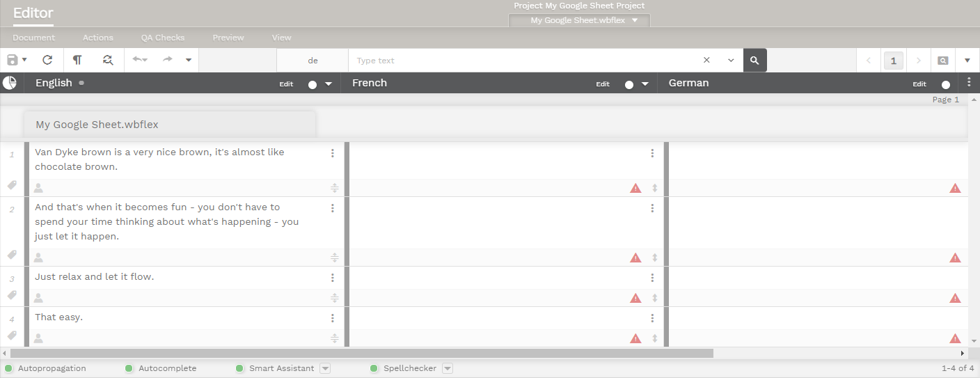Viewport: 980px width, 378px height.
Task: Click the page 1 number button
Action: 893,61
